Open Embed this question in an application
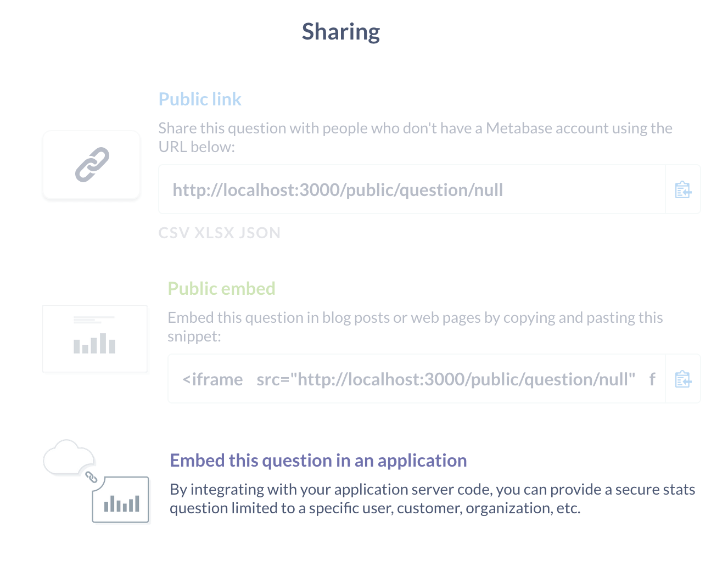The height and width of the screenshot is (583, 728). pos(318,460)
